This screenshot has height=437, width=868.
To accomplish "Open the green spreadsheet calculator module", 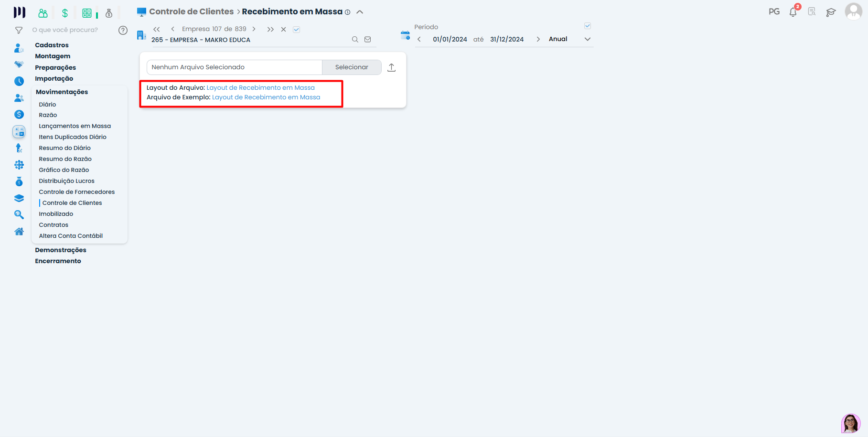I will (87, 13).
